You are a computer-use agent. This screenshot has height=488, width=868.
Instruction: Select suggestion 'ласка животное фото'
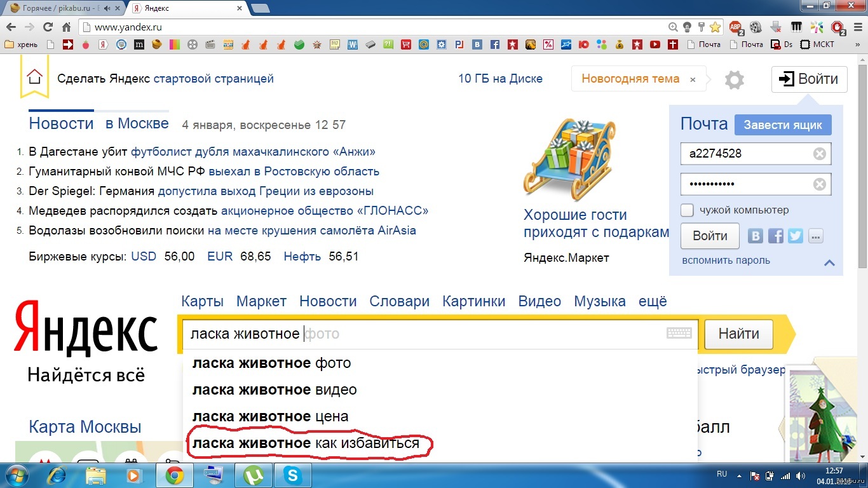[440, 363]
